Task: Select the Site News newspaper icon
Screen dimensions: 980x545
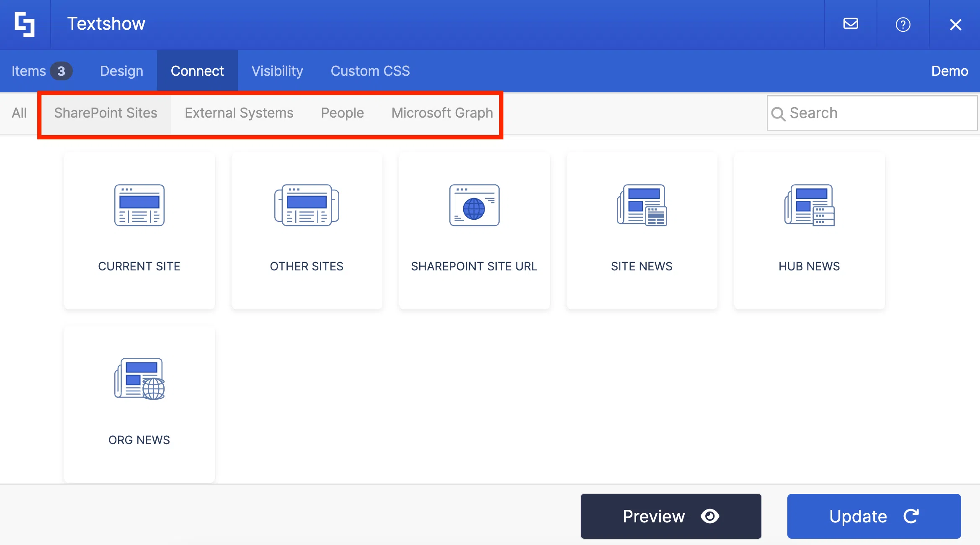Action: (642, 205)
